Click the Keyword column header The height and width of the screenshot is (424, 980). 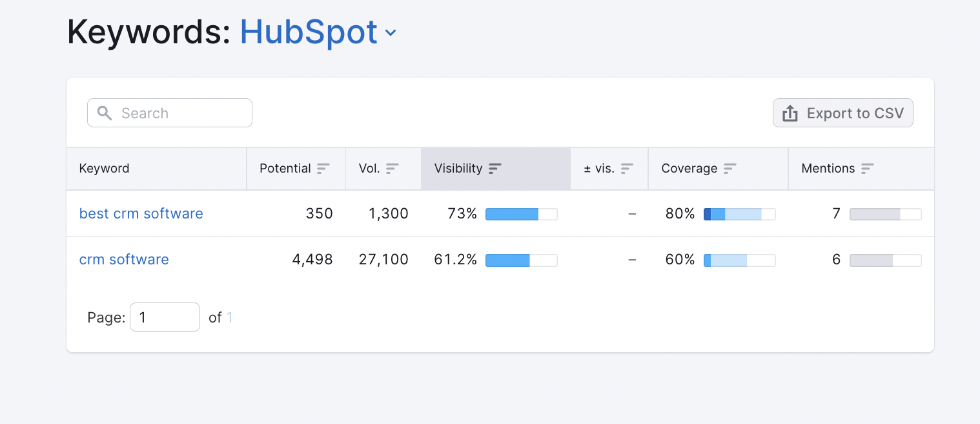(105, 169)
